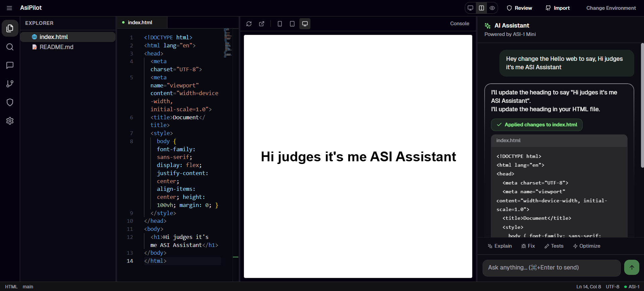
Task: Click the </html> line in the editor
Action: pos(155,261)
